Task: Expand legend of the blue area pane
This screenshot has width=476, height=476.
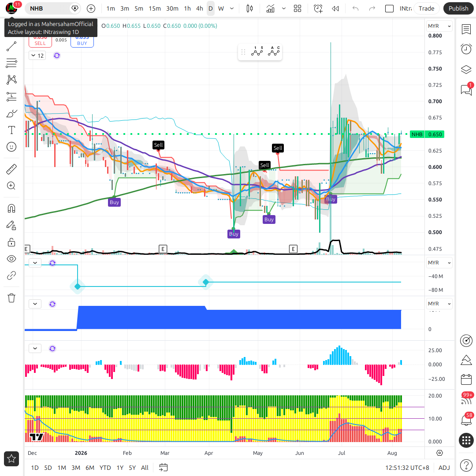Action: [x=35, y=304]
